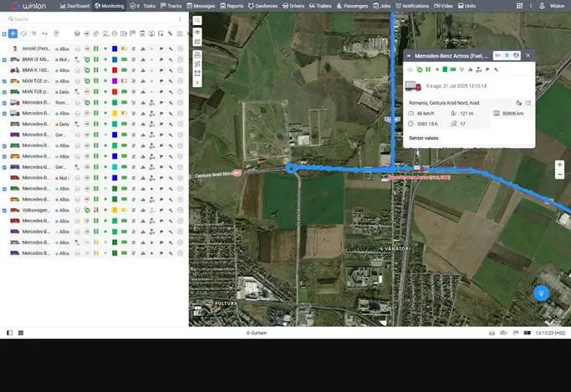
Task: Select the Volkswagen unit name
Action: pos(36,210)
